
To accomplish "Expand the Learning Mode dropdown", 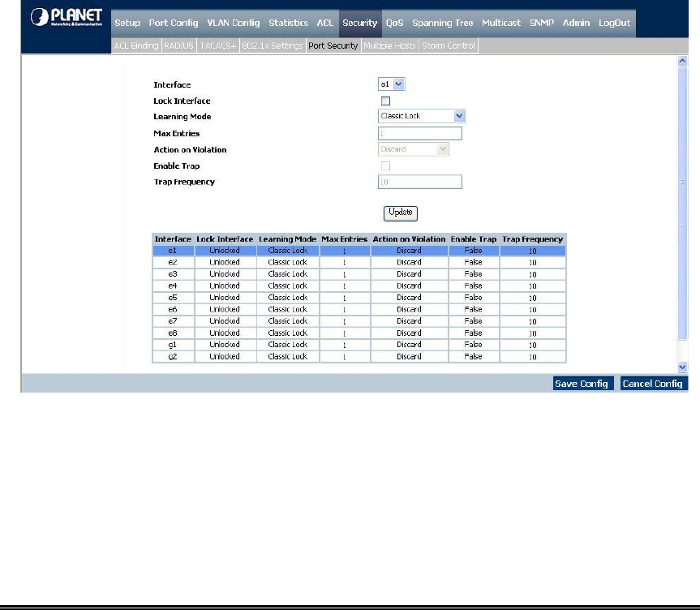I will (x=422, y=117).
